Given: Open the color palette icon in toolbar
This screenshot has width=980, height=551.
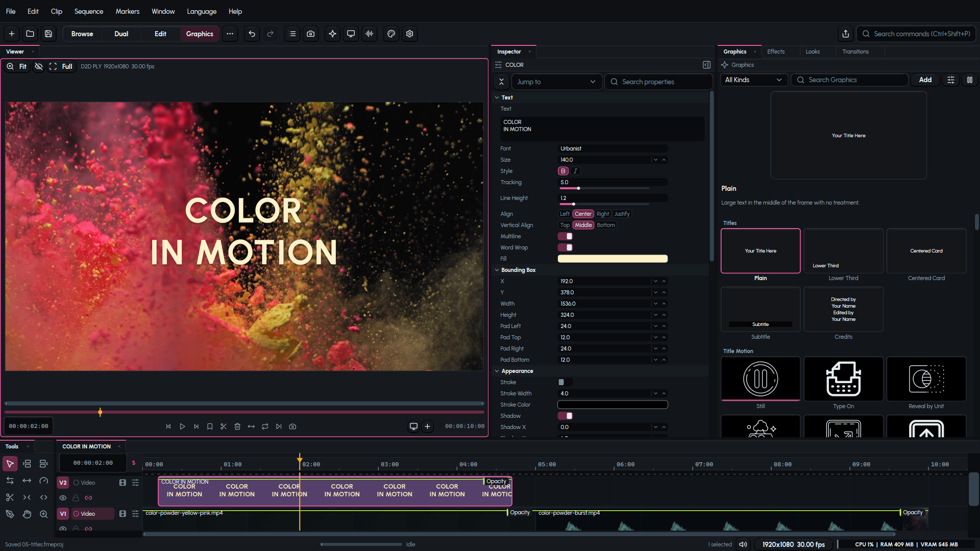Looking at the screenshot, I should (391, 34).
